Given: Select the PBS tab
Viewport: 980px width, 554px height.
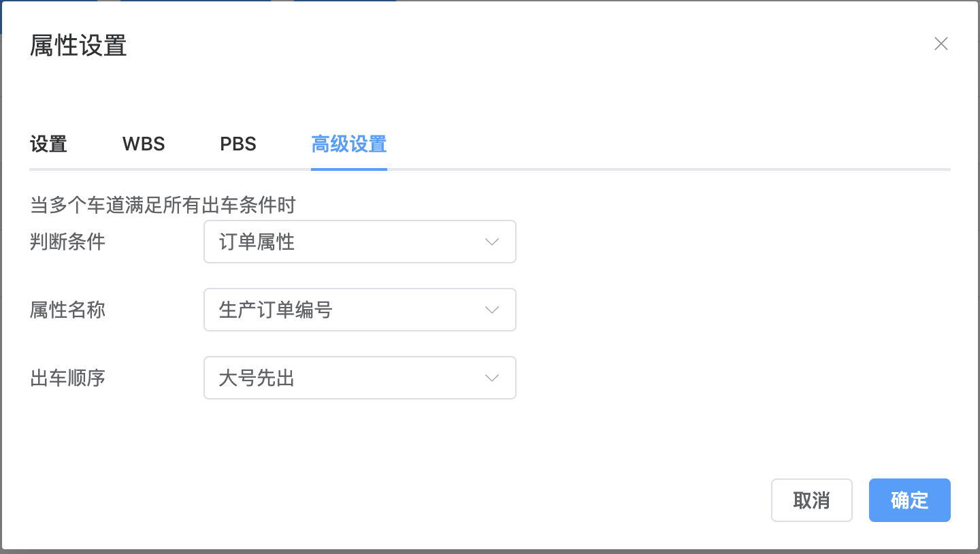Looking at the screenshot, I should click(x=238, y=144).
